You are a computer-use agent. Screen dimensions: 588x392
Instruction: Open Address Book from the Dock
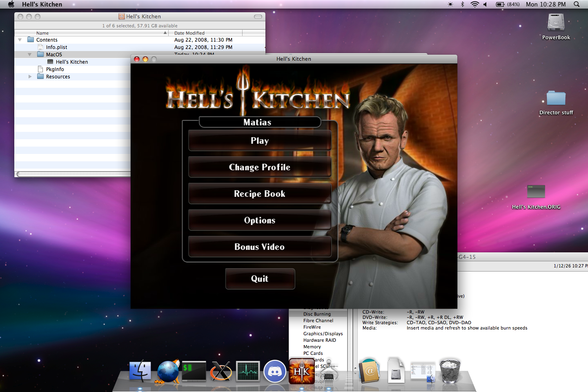pos(370,371)
